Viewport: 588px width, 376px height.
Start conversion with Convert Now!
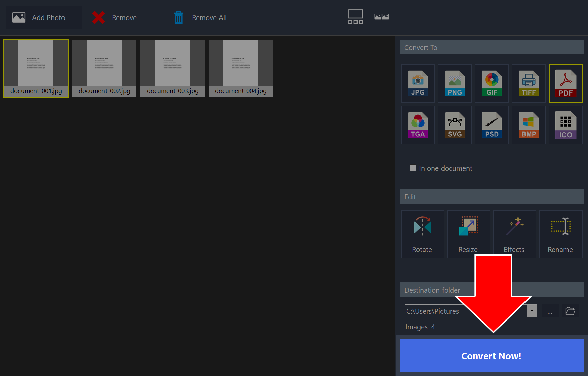click(492, 355)
